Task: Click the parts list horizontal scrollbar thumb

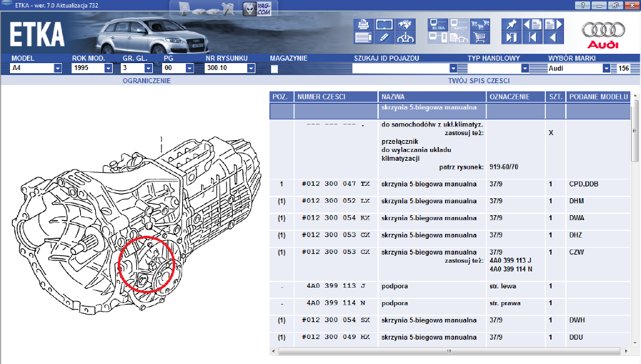Action: click(449, 351)
